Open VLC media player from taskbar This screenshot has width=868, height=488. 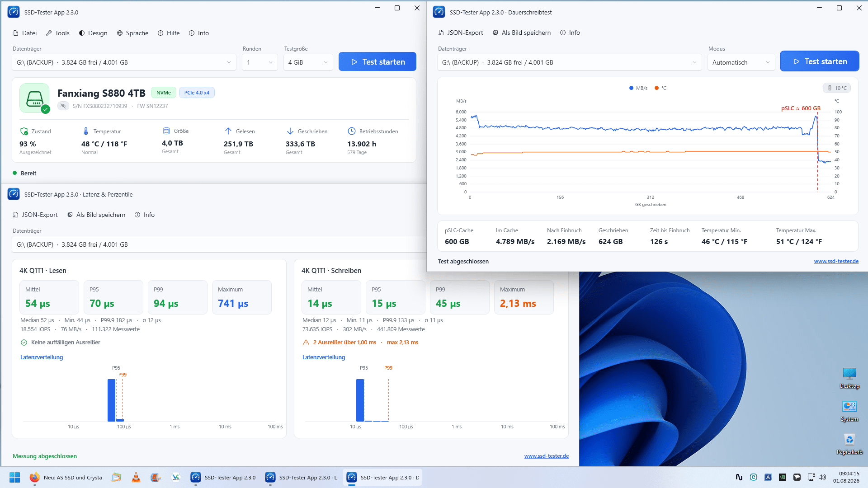click(136, 477)
